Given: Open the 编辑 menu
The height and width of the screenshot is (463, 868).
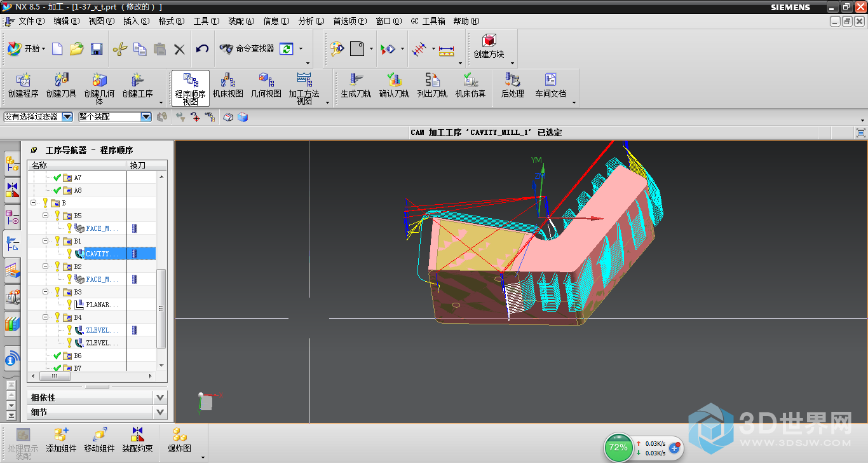Looking at the screenshot, I should point(66,21).
